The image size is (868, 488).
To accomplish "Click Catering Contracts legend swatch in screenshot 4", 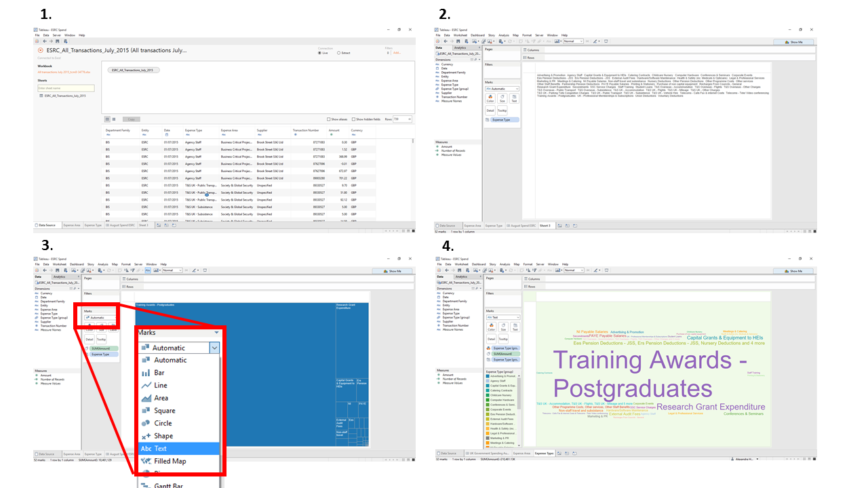I will coord(488,390).
